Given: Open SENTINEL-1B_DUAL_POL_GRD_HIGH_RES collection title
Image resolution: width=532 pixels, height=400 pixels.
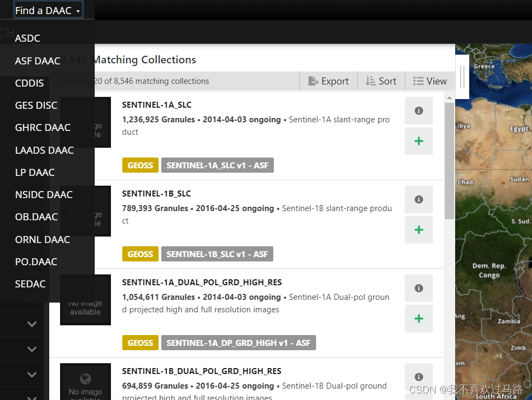Looking at the screenshot, I should tap(201, 371).
